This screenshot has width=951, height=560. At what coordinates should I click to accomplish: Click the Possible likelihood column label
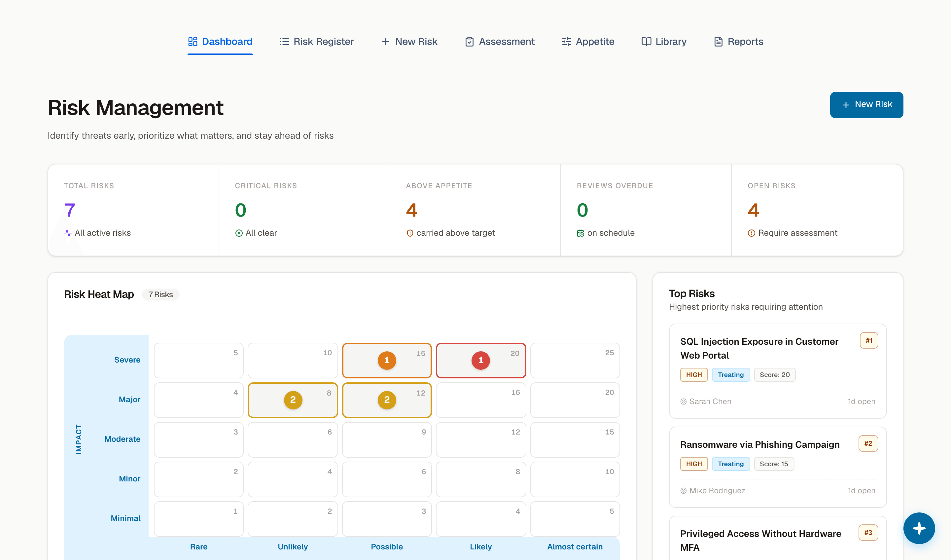[x=386, y=547]
